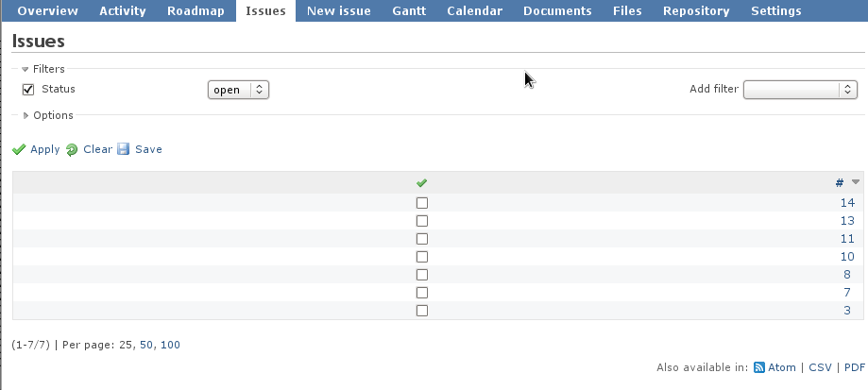The image size is (868, 390).
Task: Open the New issue tab
Action: point(339,11)
